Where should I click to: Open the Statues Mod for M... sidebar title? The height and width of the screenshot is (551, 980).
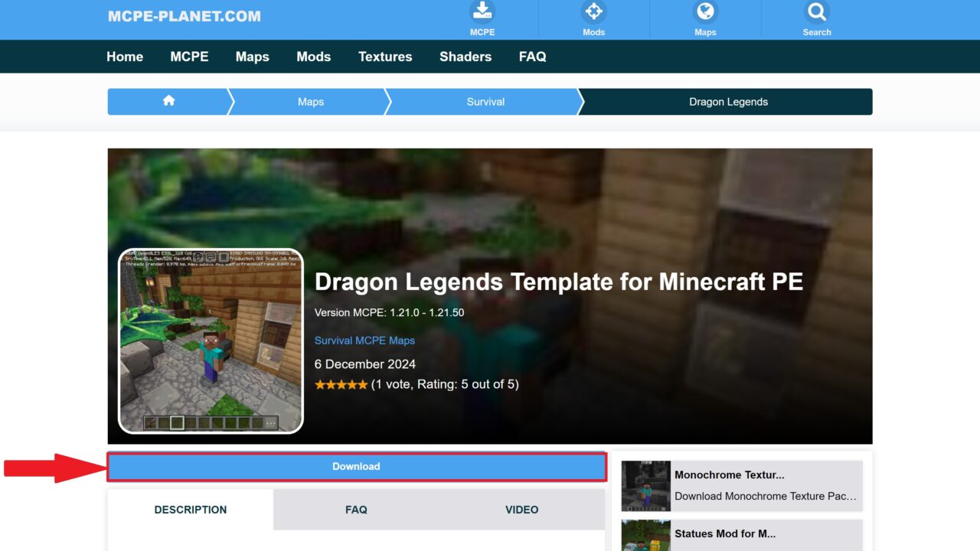pos(725,533)
